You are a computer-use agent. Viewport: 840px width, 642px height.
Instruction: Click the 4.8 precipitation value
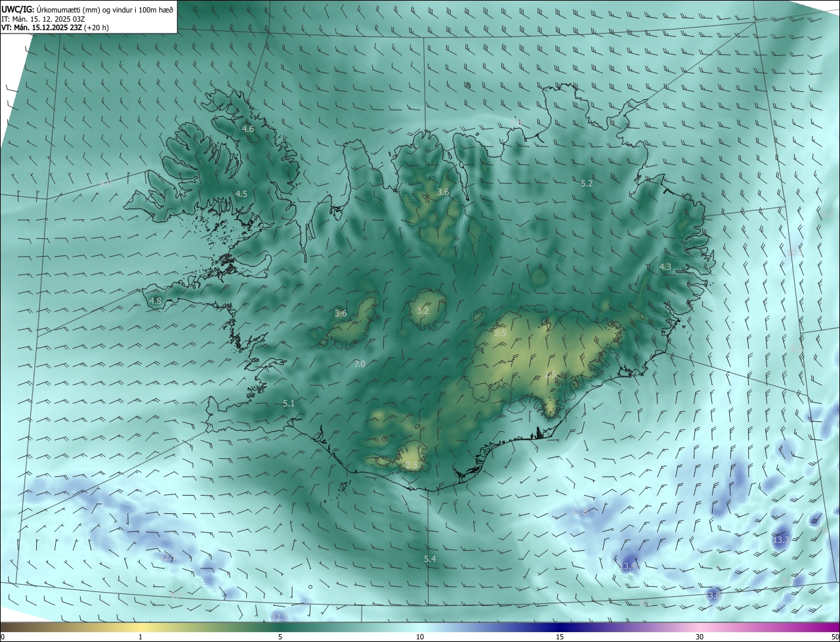coord(156,301)
